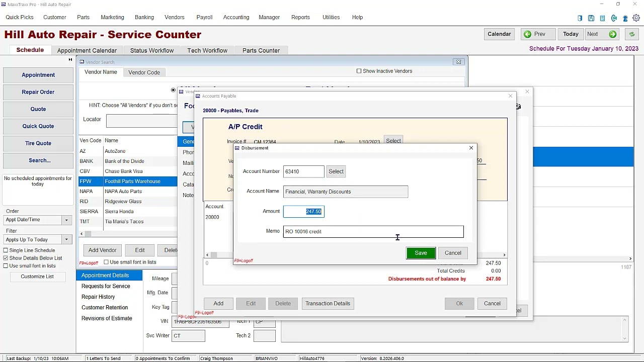Viewport: 644px width, 362px height.
Task: Cancel the Accounts Payable window
Action: click(x=492, y=303)
